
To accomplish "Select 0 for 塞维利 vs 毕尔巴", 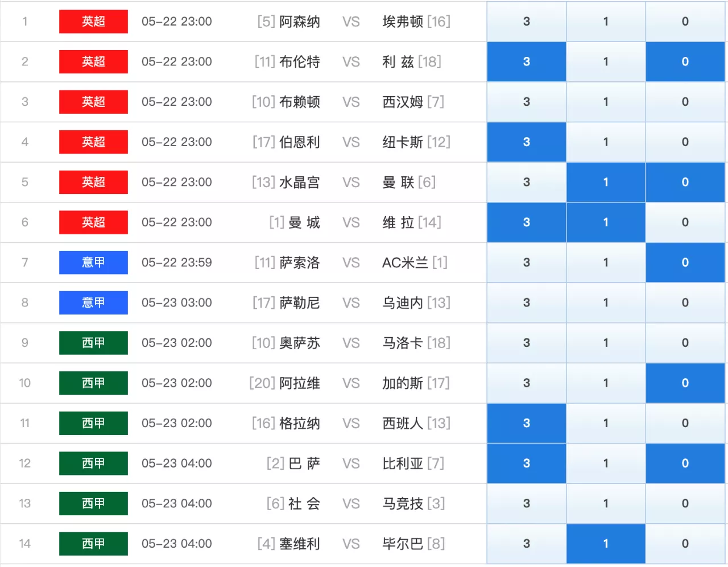I will [x=685, y=544].
